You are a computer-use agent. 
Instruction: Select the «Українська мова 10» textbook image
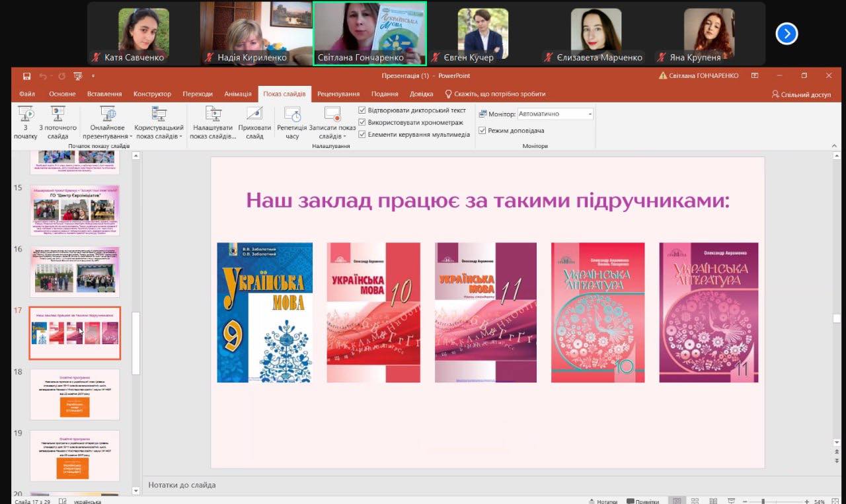click(373, 312)
